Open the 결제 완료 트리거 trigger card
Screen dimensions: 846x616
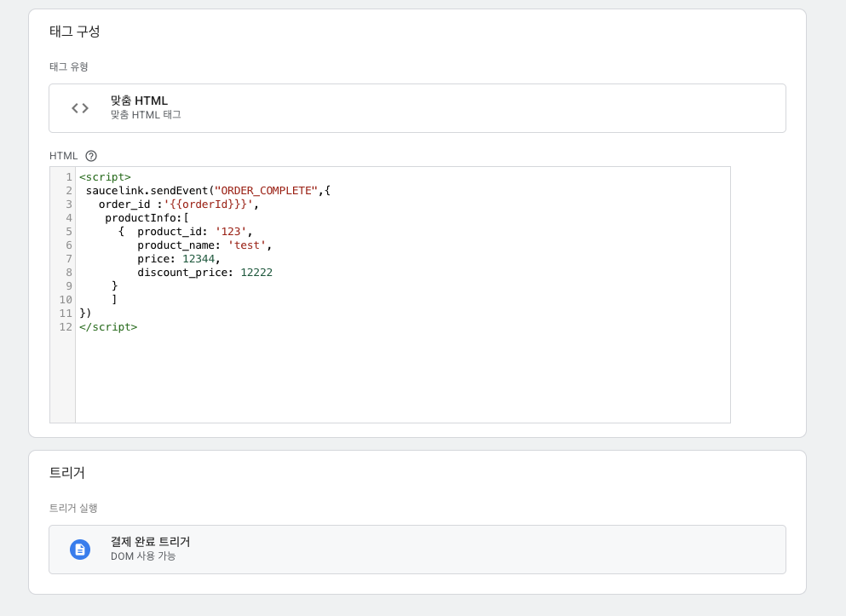pyautogui.click(x=417, y=550)
